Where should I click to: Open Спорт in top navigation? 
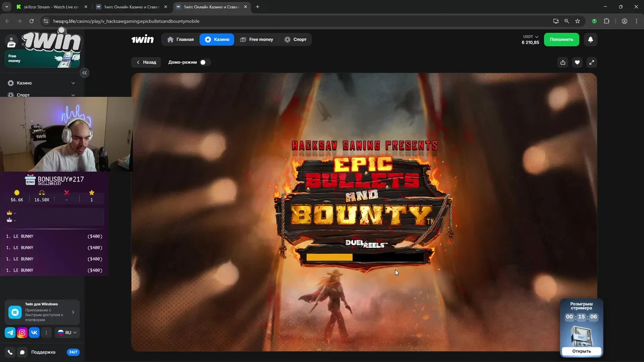click(x=295, y=39)
